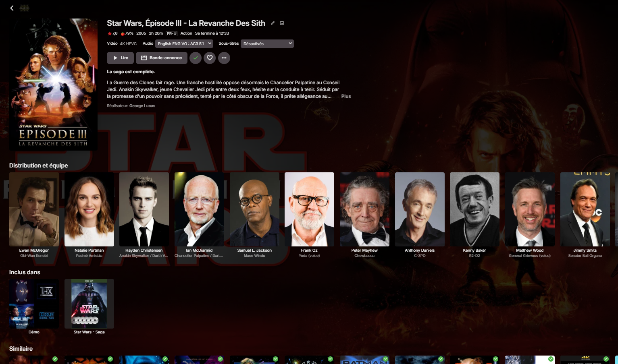This screenshot has height=364, width=618.
Task: Open Frank Oz's cast card
Action: point(309,215)
